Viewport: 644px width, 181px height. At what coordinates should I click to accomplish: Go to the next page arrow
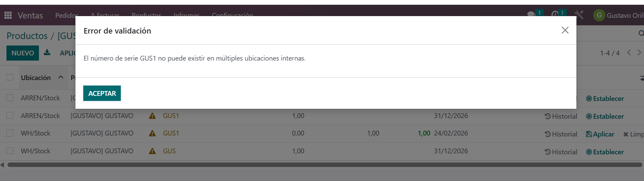(639, 53)
